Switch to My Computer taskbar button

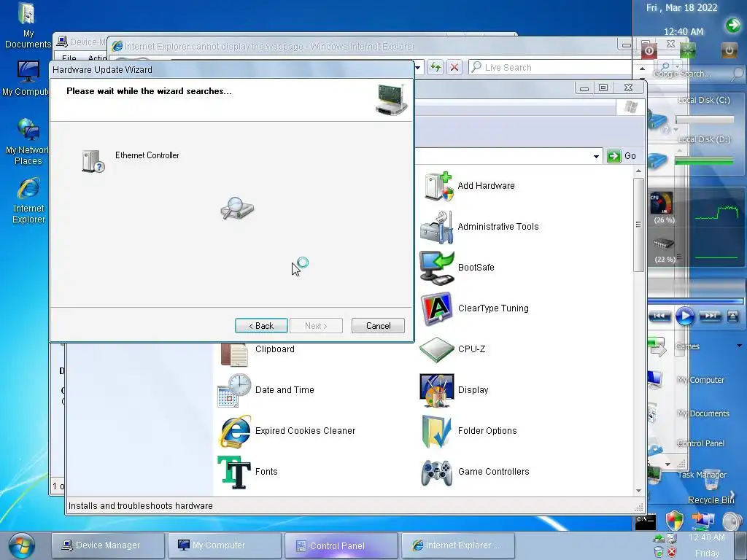point(225,545)
